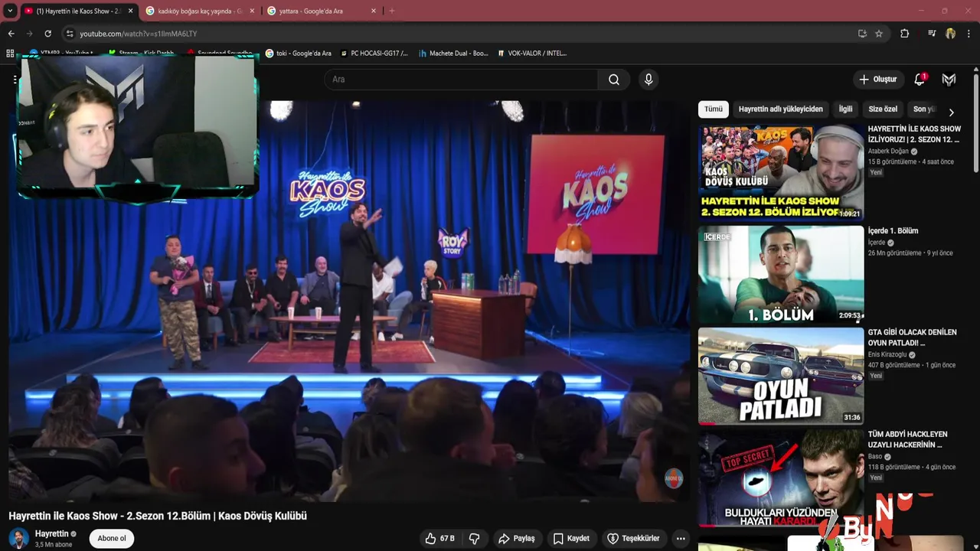Open Chrome three-dot menu
The width and height of the screenshot is (980, 551).
tap(969, 34)
